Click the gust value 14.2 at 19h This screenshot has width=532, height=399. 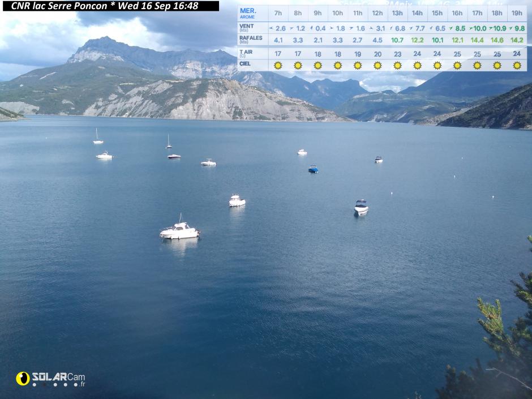(x=517, y=40)
